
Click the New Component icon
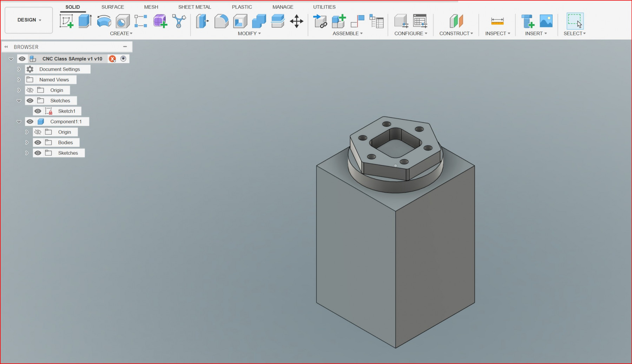coord(339,21)
